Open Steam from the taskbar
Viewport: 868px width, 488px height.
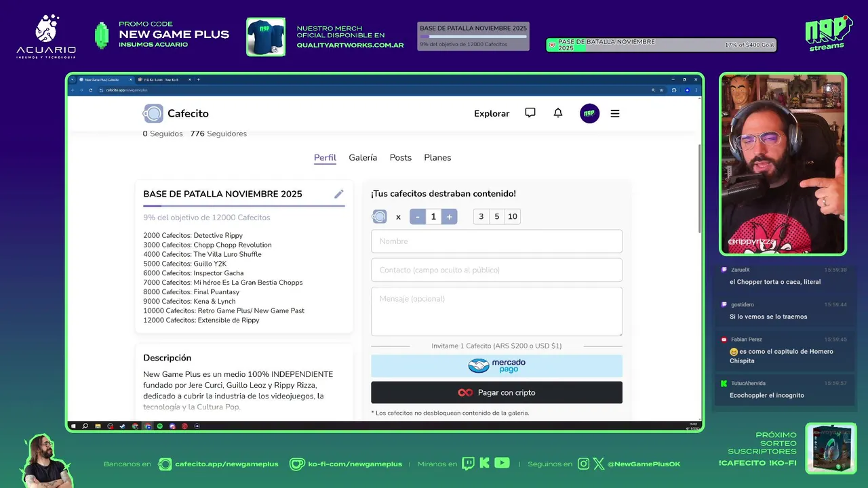[122, 426]
